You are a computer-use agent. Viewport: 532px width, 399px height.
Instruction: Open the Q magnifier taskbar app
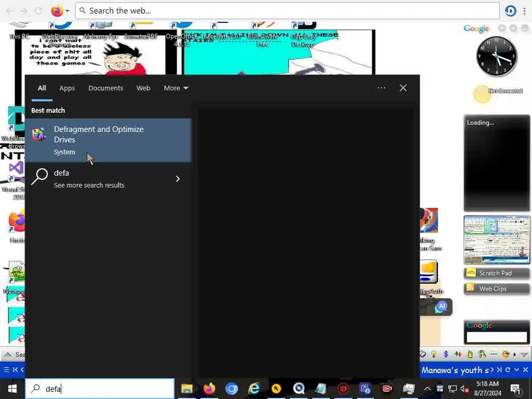click(x=299, y=389)
